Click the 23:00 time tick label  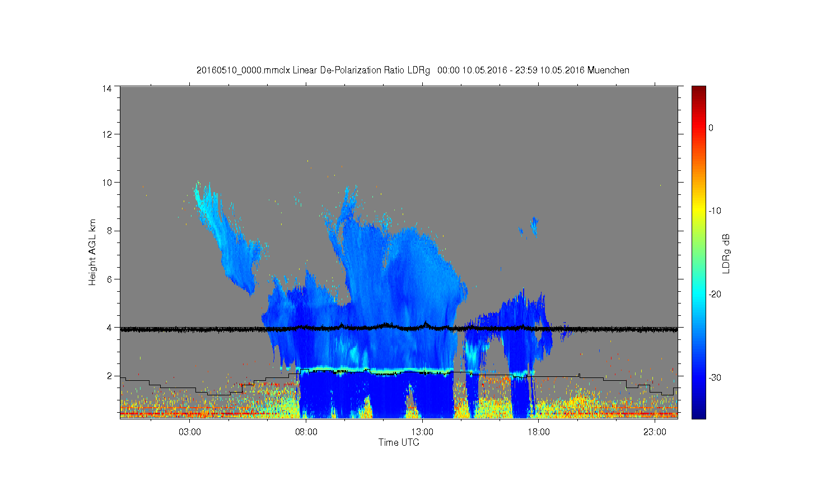point(655,432)
